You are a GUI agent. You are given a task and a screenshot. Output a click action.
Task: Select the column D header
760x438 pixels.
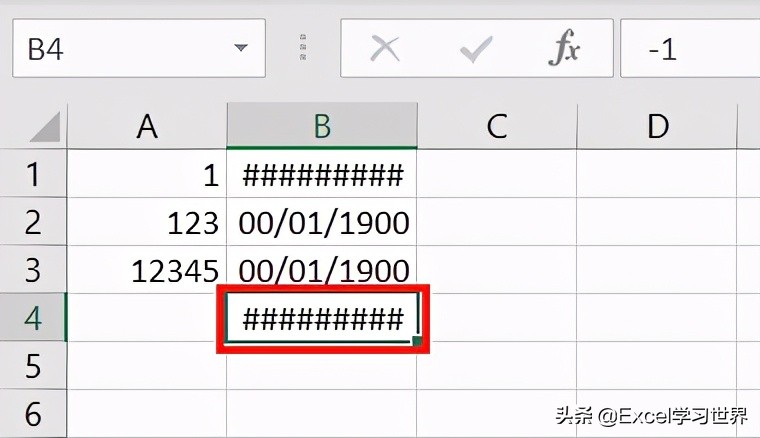pyautogui.click(x=657, y=126)
